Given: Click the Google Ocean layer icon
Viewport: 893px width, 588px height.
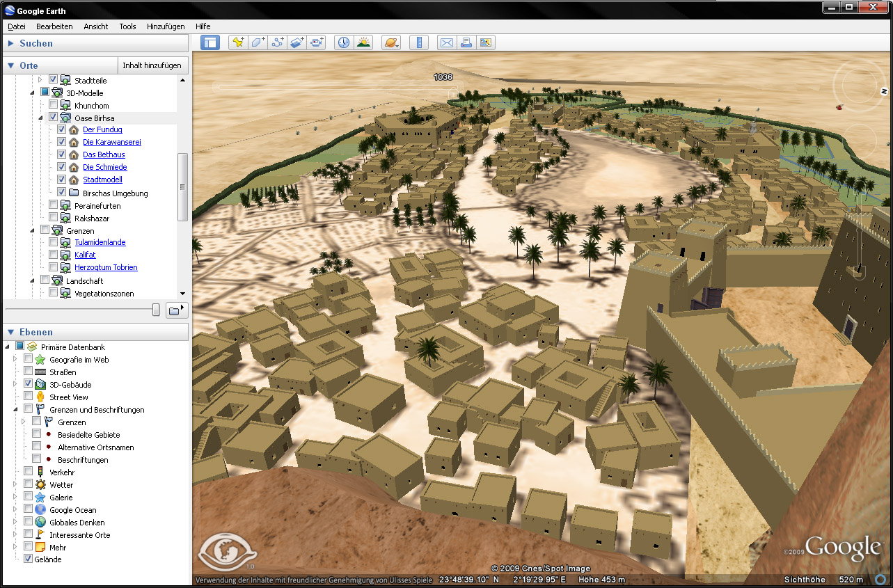Looking at the screenshot, I should click(40, 509).
